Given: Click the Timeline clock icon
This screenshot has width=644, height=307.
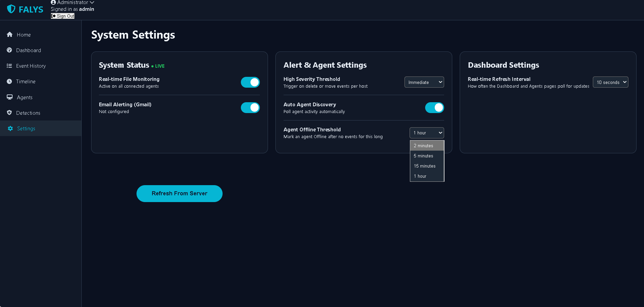Looking at the screenshot, I should point(9,81).
